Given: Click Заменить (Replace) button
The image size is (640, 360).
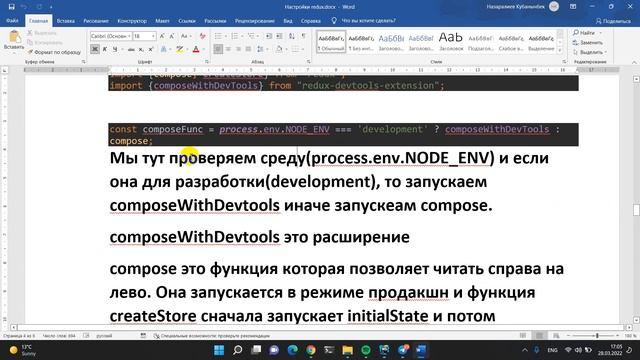Looking at the screenshot, I should click(x=588, y=42).
